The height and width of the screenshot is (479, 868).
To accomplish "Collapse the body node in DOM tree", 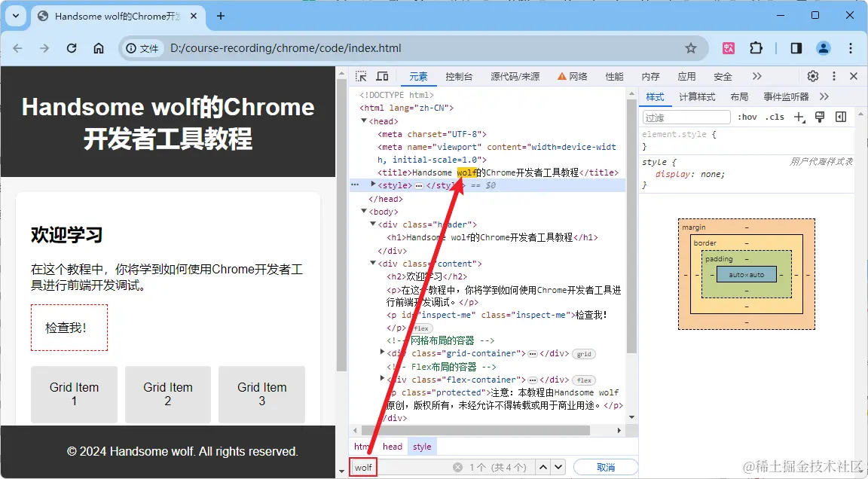I will [x=364, y=211].
